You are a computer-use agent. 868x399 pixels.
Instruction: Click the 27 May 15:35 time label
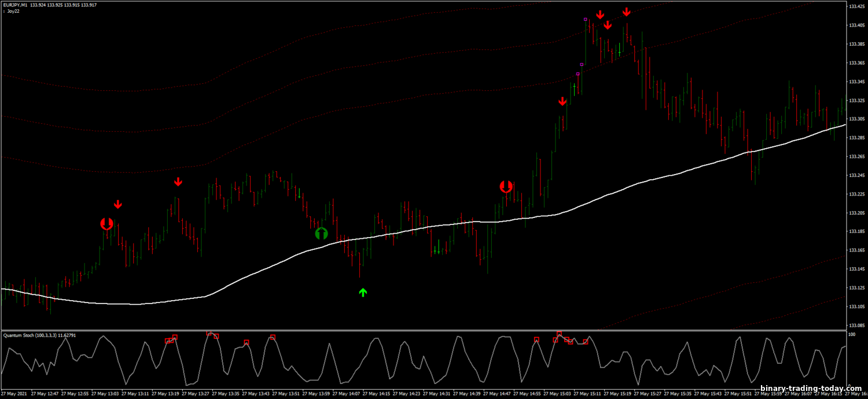678,394
